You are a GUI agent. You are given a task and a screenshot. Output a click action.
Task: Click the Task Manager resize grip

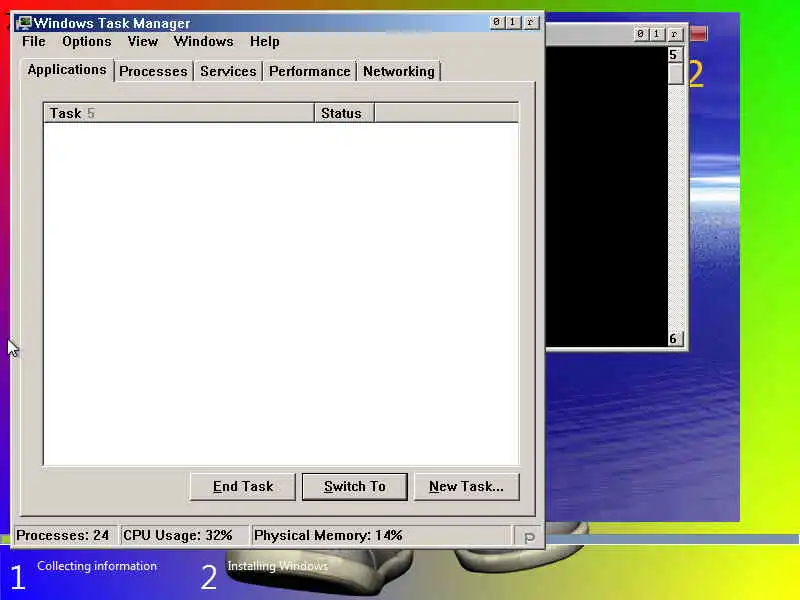529,537
